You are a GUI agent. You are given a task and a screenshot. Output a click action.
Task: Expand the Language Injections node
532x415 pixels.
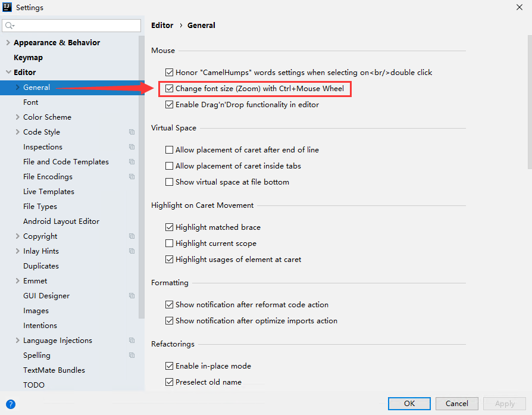(18, 341)
